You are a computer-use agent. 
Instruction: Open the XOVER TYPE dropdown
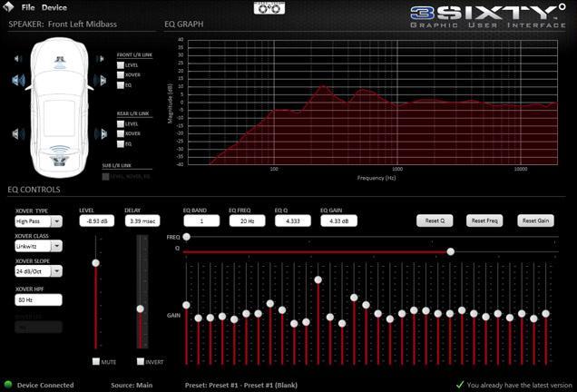tap(56, 220)
